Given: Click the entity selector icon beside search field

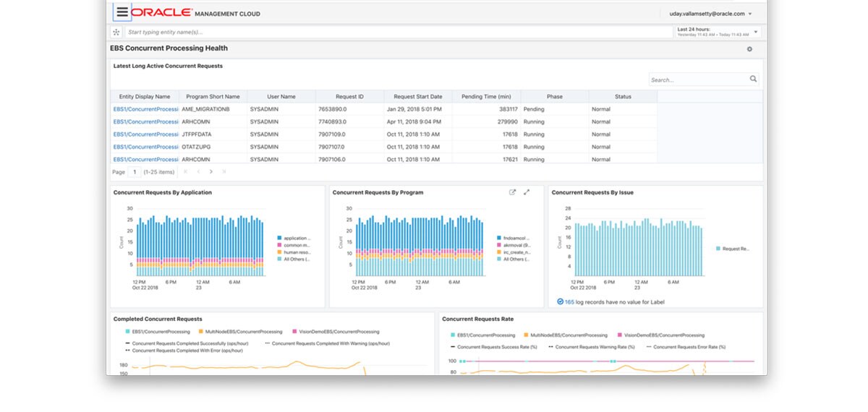Looking at the screenshot, I should [x=116, y=33].
